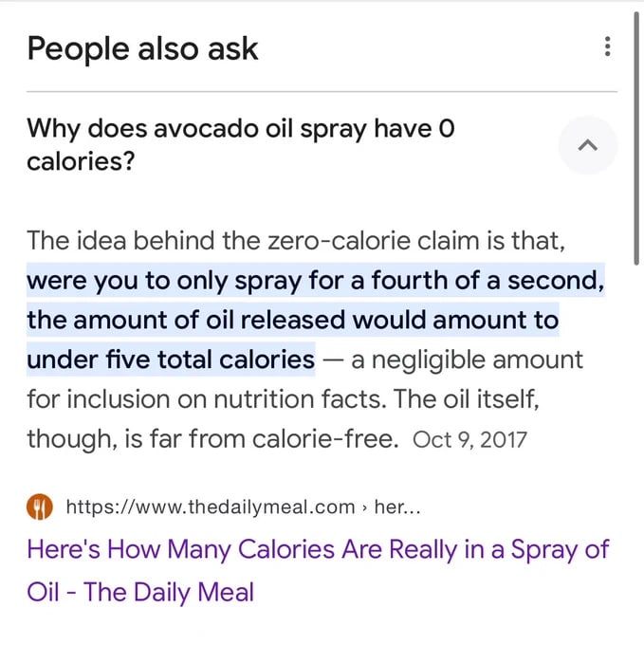Click 'Oil - The Daily Meal' link line

coord(140,593)
